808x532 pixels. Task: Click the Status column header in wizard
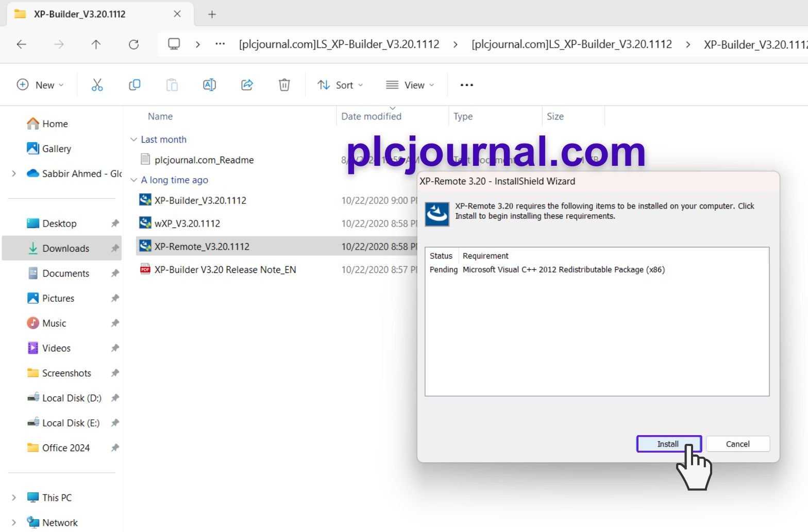[x=441, y=256]
